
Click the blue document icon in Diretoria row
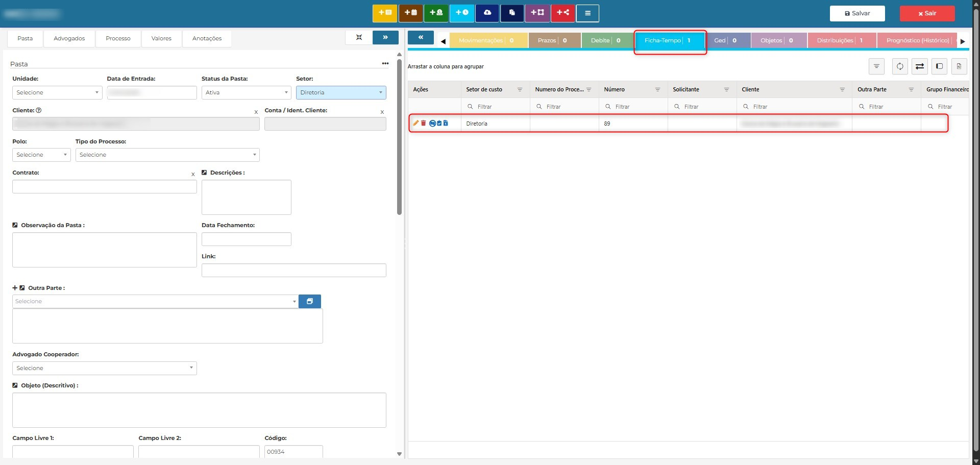446,123
